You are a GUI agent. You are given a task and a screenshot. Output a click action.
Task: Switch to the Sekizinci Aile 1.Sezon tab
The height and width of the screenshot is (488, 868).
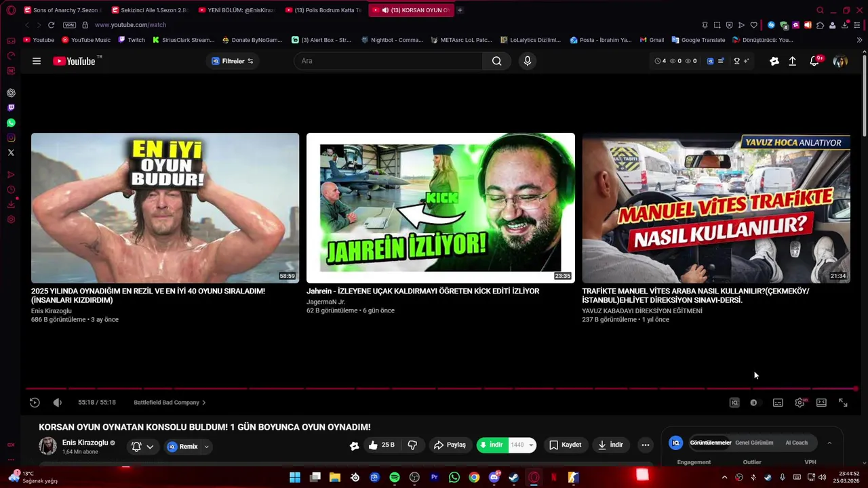pos(150,10)
